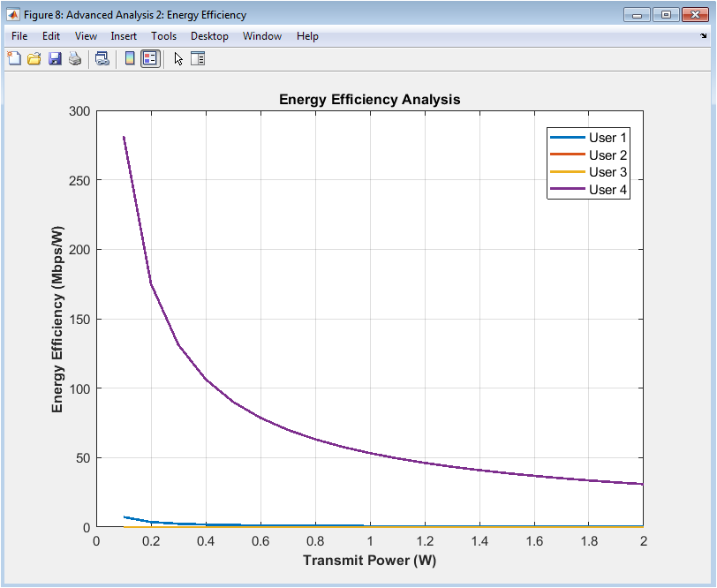
Task: Open the Property Inspector panel icon
Action: (198, 59)
